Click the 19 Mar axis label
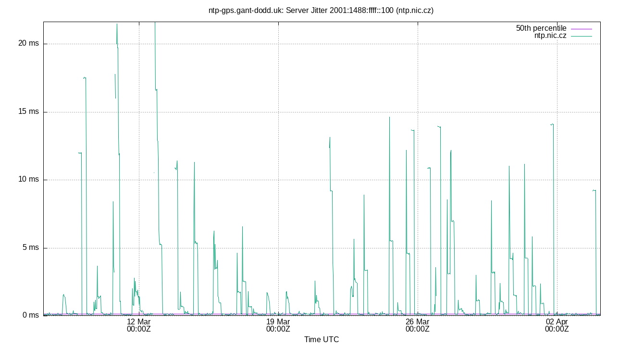This screenshot has width=644, height=346. (x=277, y=321)
